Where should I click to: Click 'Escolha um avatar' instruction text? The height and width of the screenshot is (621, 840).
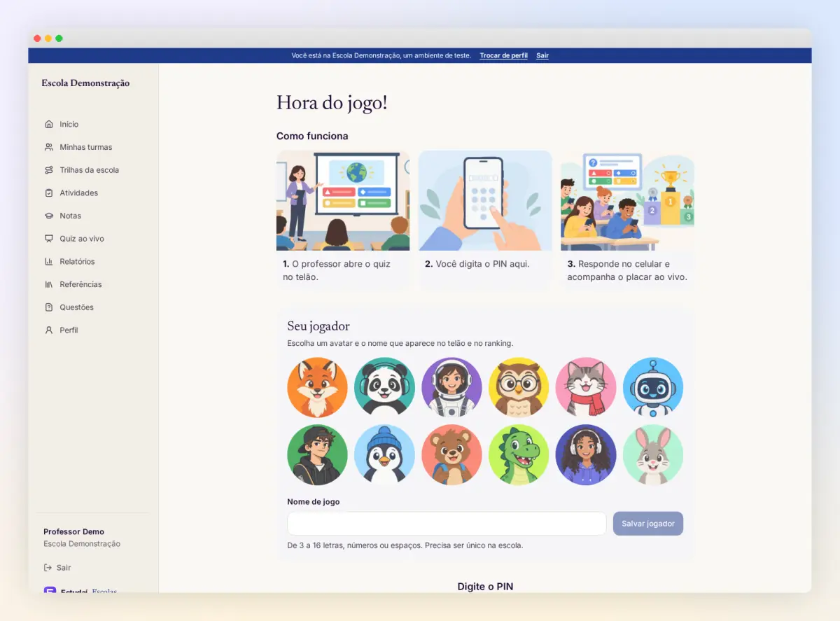coord(400,344)
